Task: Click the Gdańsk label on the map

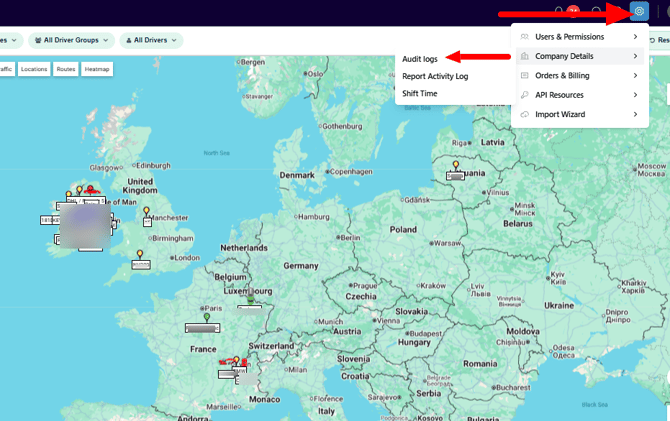Action: pos(417,200)
